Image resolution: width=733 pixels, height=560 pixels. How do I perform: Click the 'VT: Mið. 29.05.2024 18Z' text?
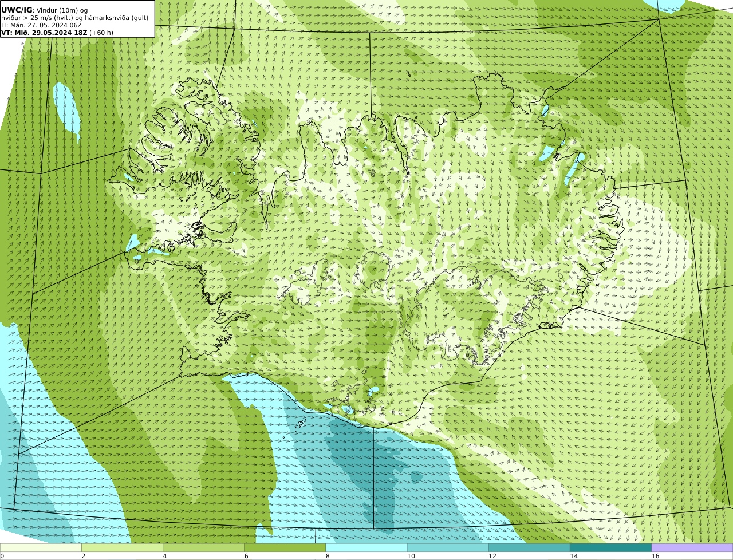point(44,33)
